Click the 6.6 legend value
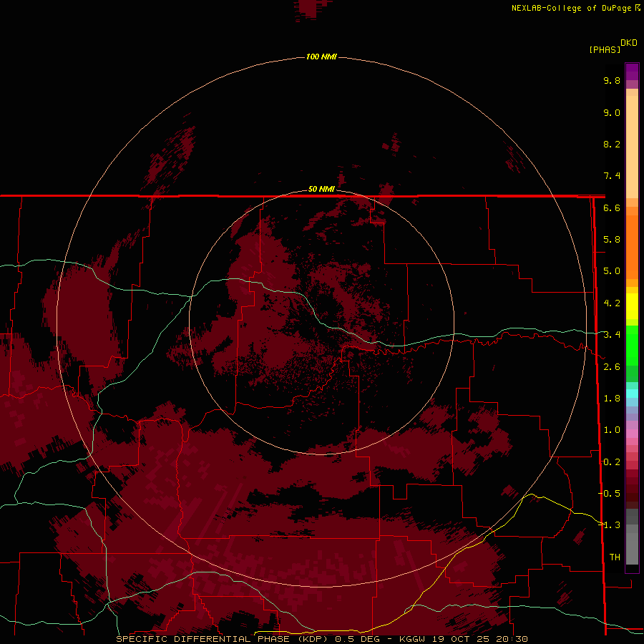The height and width of the screenshot is (644, 644). tap(612, 208)
